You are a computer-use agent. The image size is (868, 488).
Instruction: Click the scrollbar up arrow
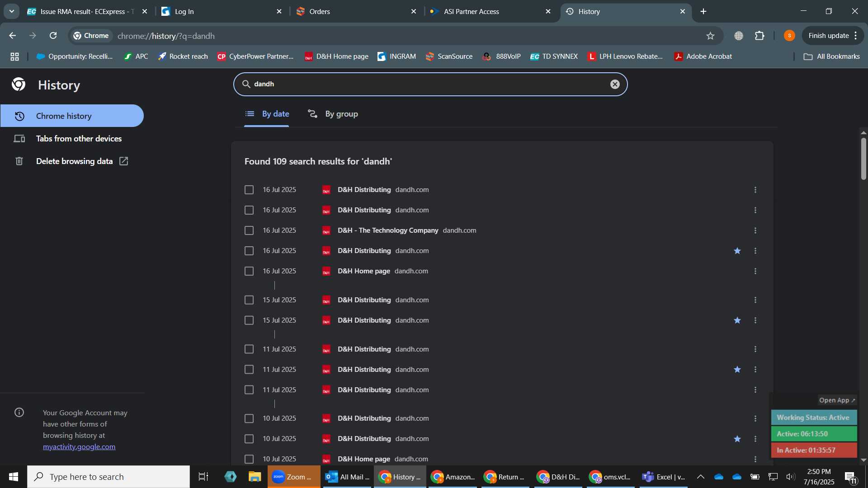pos(863,133)
